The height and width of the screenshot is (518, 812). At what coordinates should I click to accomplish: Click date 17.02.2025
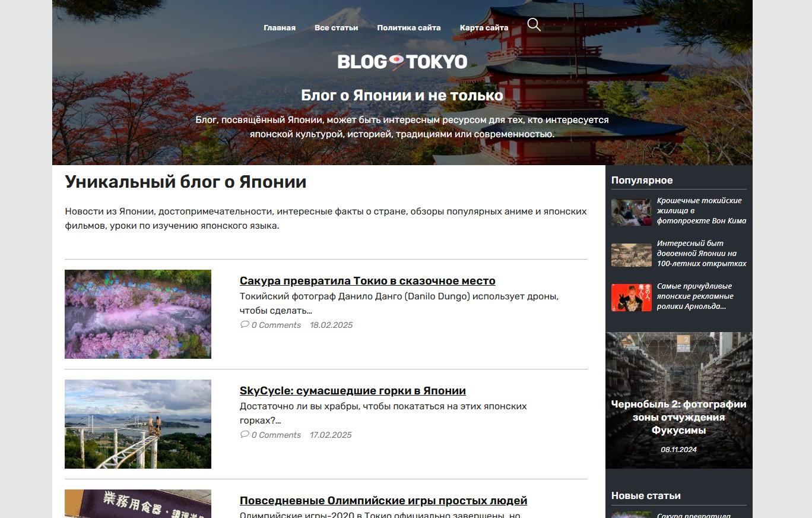(x=331, y=435)
